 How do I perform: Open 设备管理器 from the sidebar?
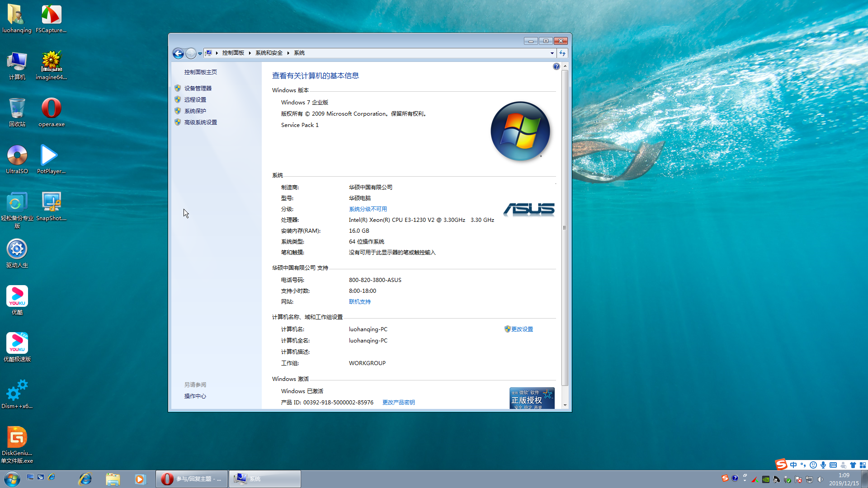click(x=198, y=88)
